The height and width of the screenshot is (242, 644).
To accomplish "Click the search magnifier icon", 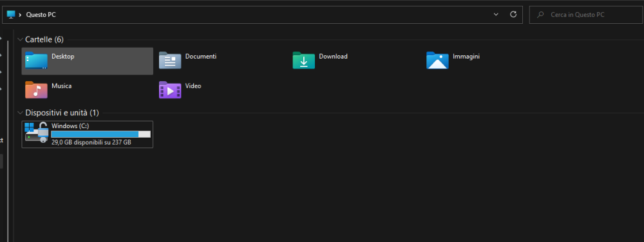I will 540,15.
